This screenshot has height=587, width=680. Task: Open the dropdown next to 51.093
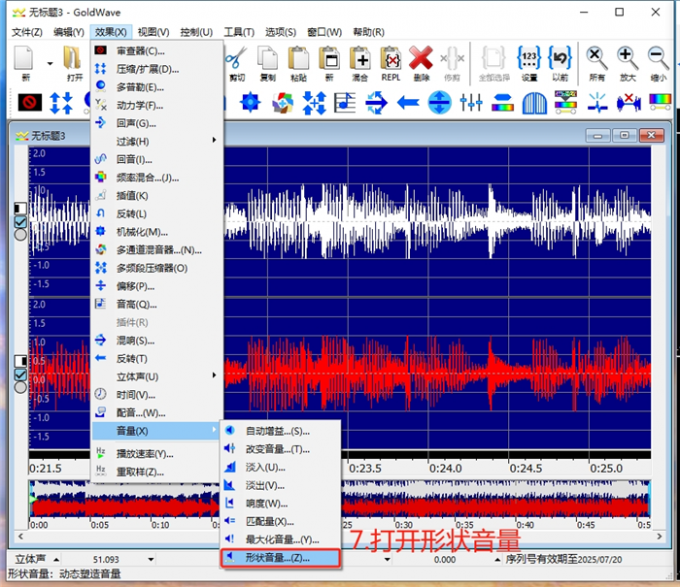click(x=151, y=559)
